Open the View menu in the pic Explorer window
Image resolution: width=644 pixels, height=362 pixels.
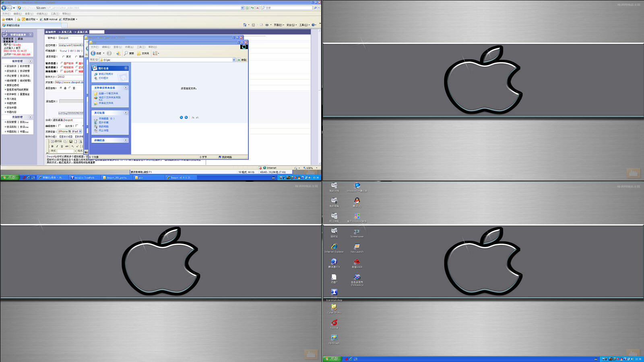tap(118, 47)
